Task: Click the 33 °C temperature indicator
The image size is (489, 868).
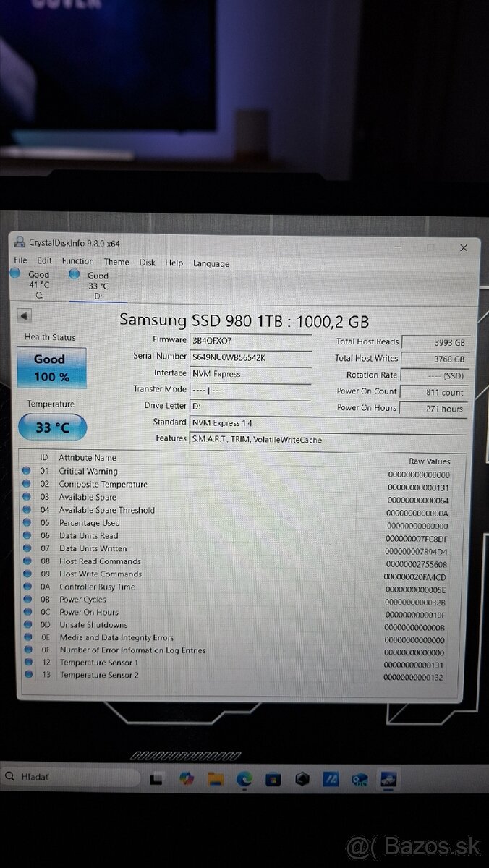Action: click(x=52, y=427)
